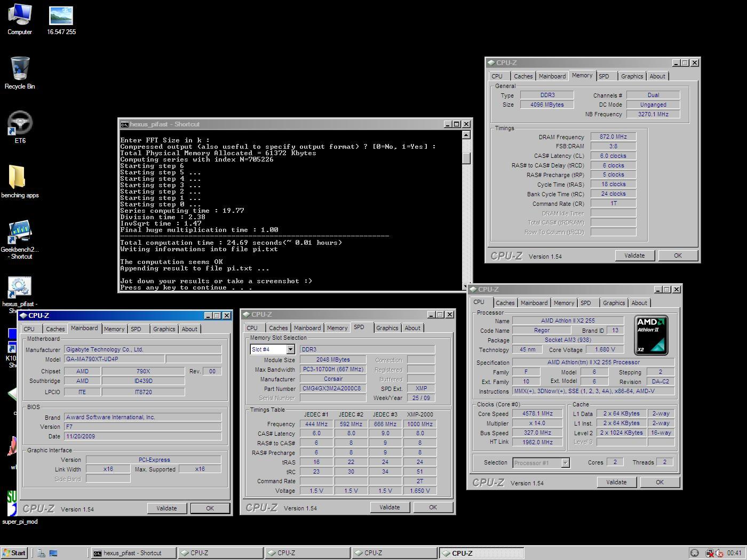This screenshot has width=747, height=560.
Task: Open Graphics tab in Memory CPU-Z window
Action: (632, 76)
